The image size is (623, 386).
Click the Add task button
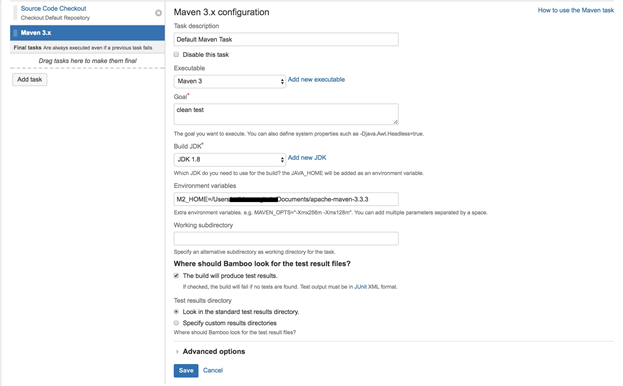(29, 79)
